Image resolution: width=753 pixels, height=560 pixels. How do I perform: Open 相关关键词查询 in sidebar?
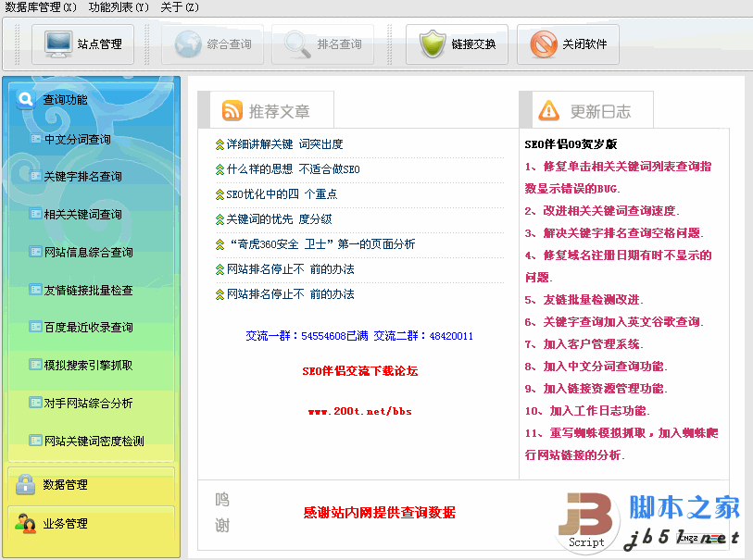click(83, 215)
